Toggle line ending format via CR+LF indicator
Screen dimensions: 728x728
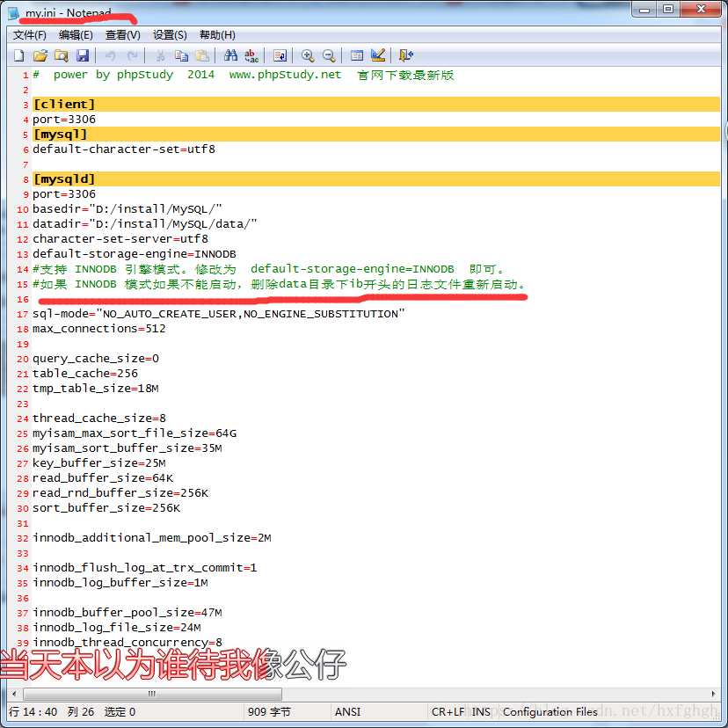coord(450,711)
